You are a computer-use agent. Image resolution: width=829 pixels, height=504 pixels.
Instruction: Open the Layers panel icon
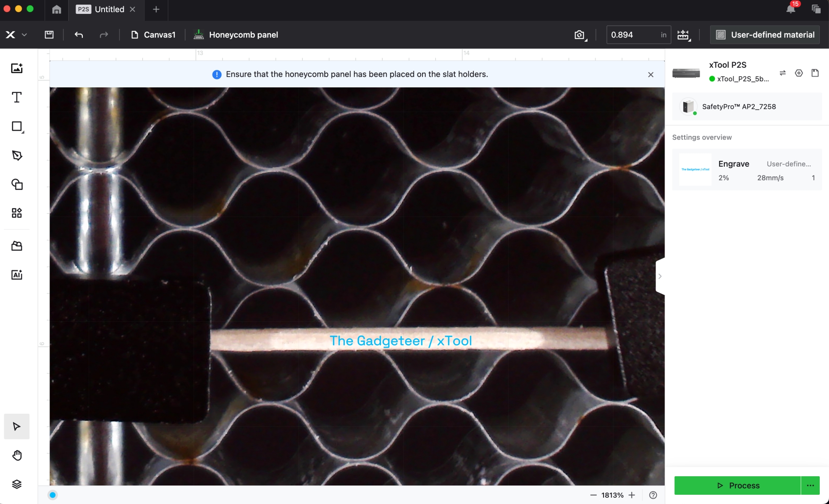[17, 484]
